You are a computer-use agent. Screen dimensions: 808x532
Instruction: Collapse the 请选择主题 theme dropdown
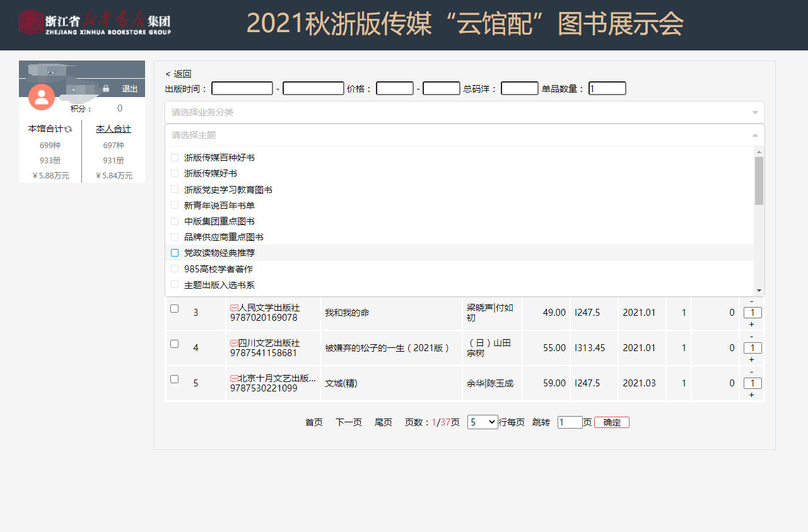coord(755,135)
